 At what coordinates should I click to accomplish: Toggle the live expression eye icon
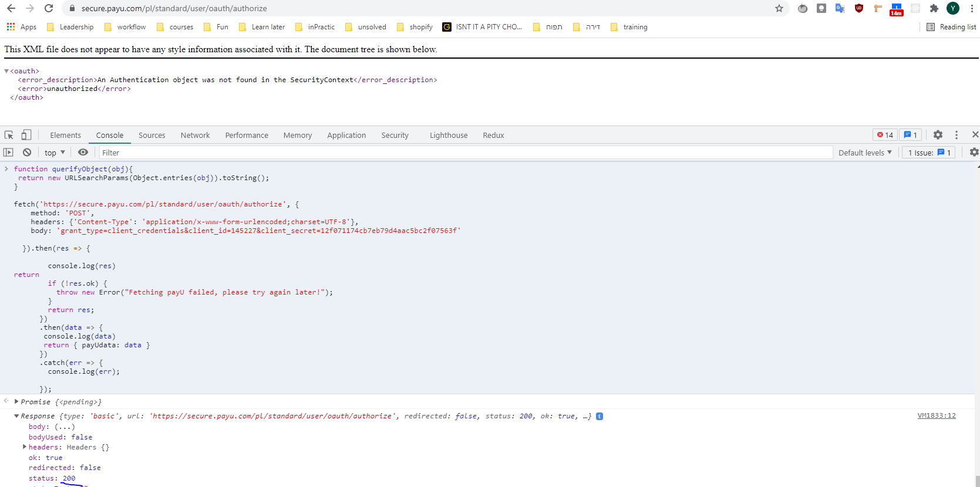[x=83, y=153]
